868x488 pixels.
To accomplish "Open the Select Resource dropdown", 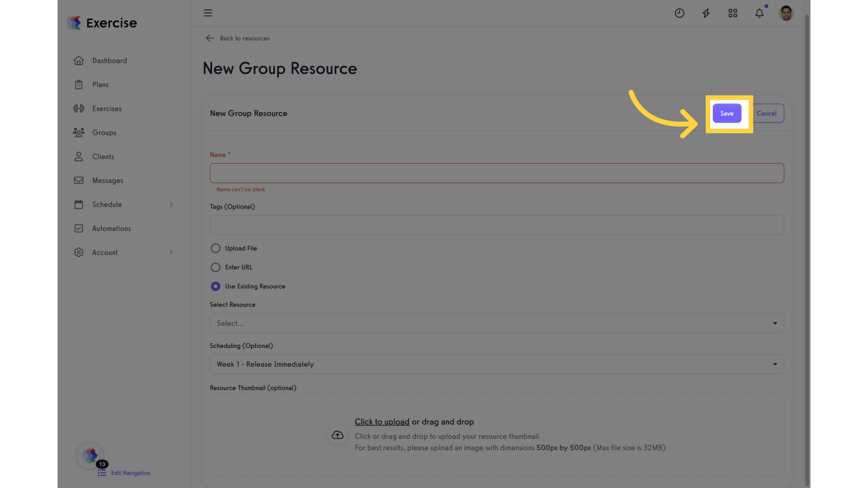I will click(497, 324).
